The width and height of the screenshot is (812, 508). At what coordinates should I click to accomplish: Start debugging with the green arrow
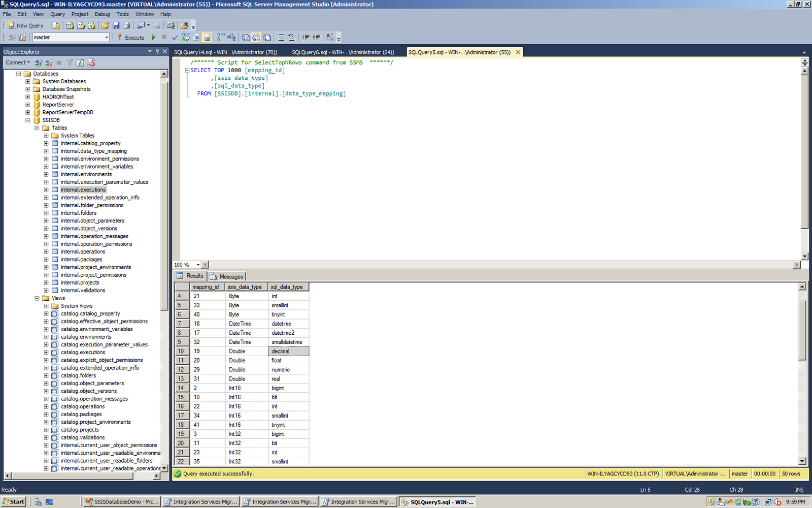(154, 37)
